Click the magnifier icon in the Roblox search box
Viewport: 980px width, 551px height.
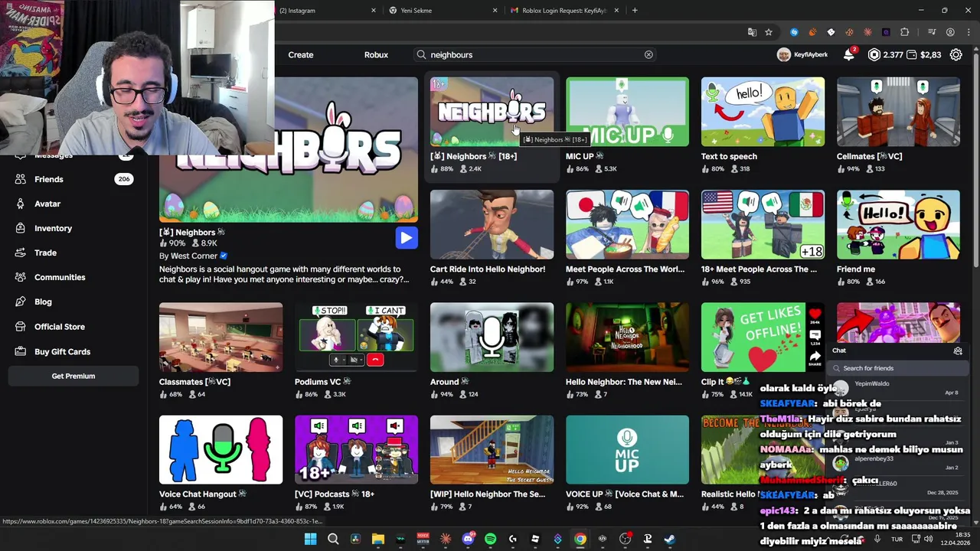pos(421,54)
